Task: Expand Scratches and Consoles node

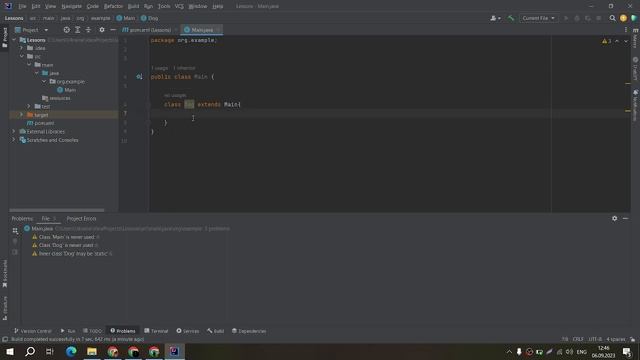Action: pos(14,140)
